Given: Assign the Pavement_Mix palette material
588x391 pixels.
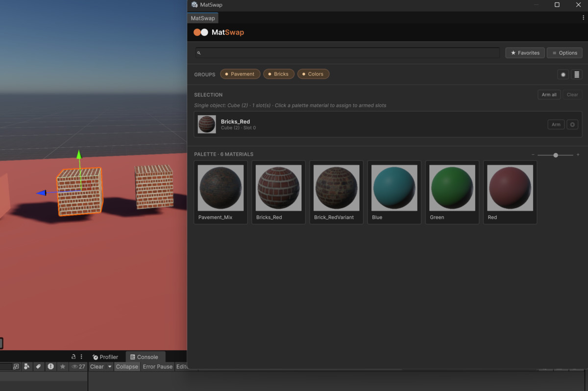Looking at the screenshot, I should (220, 192).
